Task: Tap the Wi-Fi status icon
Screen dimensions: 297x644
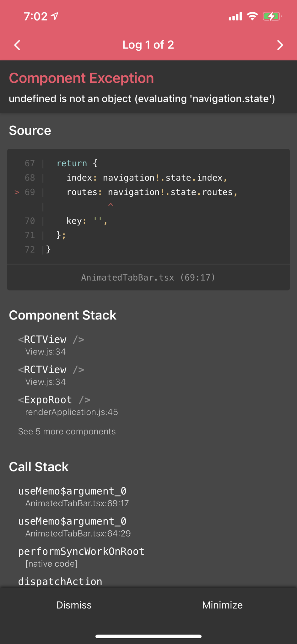Action: point(252,16)
